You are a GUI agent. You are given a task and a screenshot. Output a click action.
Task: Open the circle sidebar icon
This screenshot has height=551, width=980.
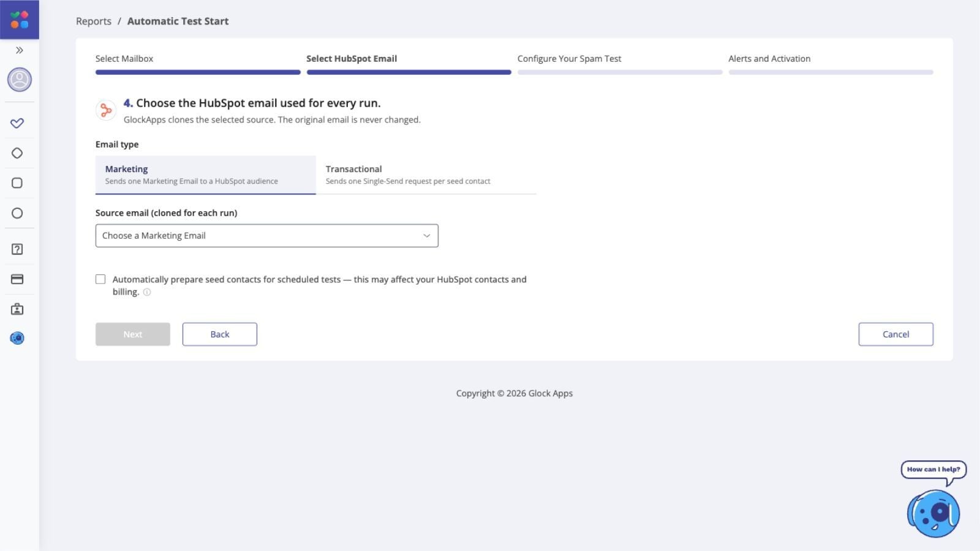pyautogui.click(x=17, y=213)
